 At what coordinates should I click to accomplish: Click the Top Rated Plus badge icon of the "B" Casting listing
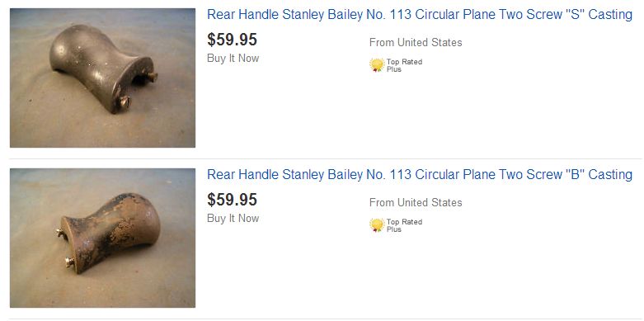tap(377, 224)
